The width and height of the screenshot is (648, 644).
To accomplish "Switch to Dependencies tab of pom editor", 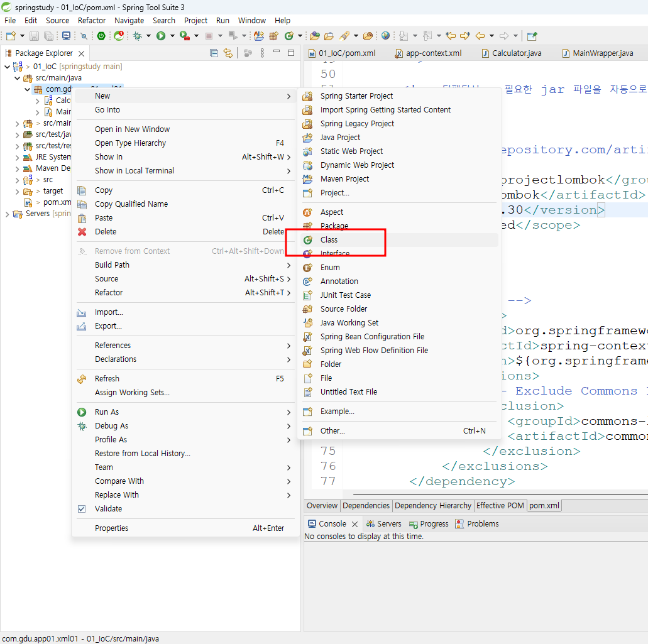I will [366, 506].
